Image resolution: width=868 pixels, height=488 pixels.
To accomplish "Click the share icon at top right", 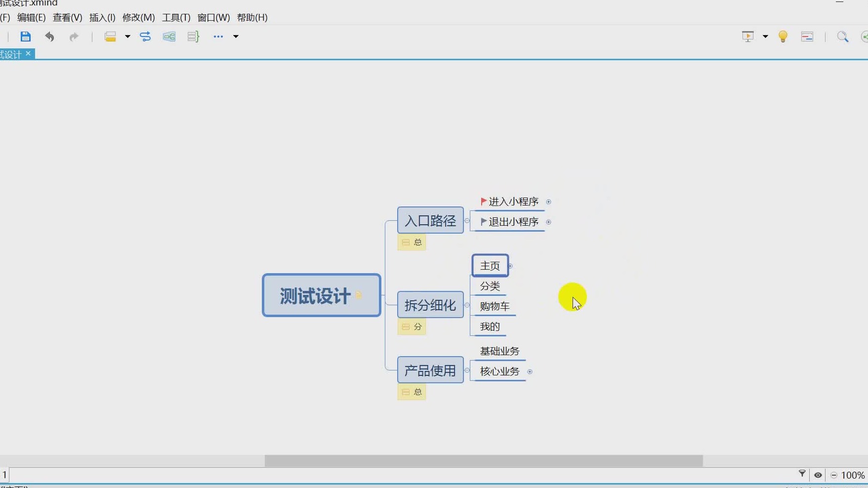I will [x=865, y=36].
